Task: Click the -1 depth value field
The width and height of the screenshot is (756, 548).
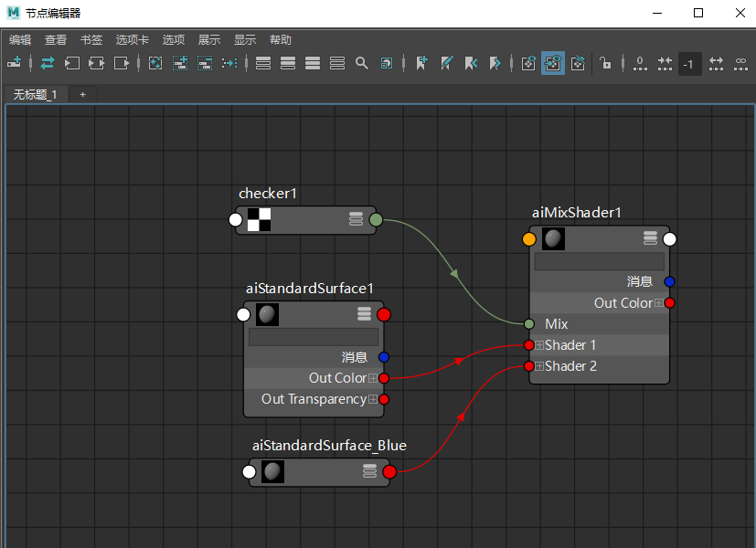Action: coord(690,64)
